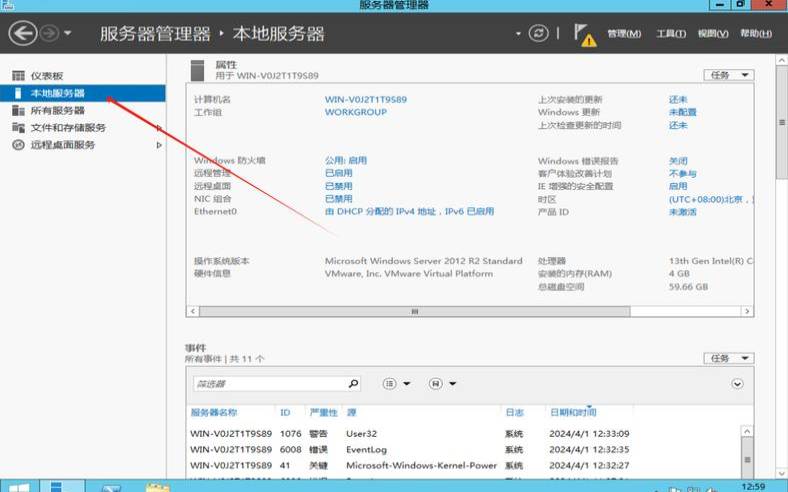The height and width of the screenshot is (492, 788).
Task: Open the list criteria options dropdown
Action: [397, 383]
